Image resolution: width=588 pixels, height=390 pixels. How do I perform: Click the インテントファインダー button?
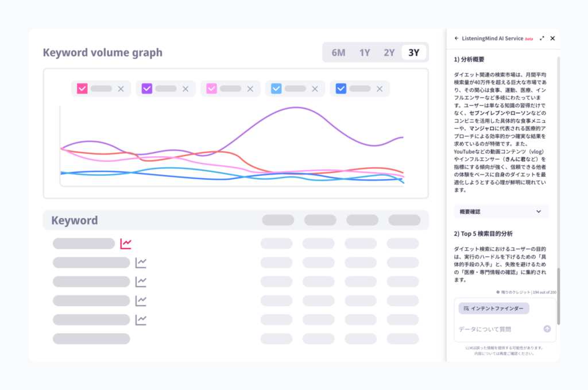tap(494, 308)
